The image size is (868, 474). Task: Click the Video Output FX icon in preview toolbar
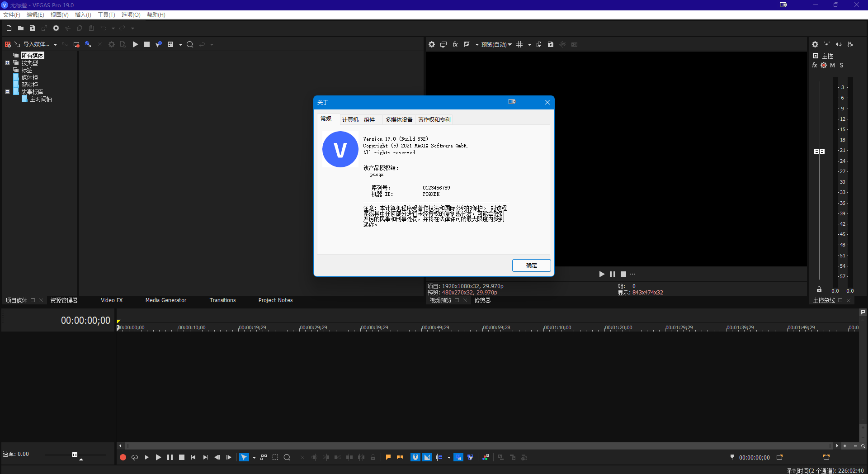click(455, 44)
